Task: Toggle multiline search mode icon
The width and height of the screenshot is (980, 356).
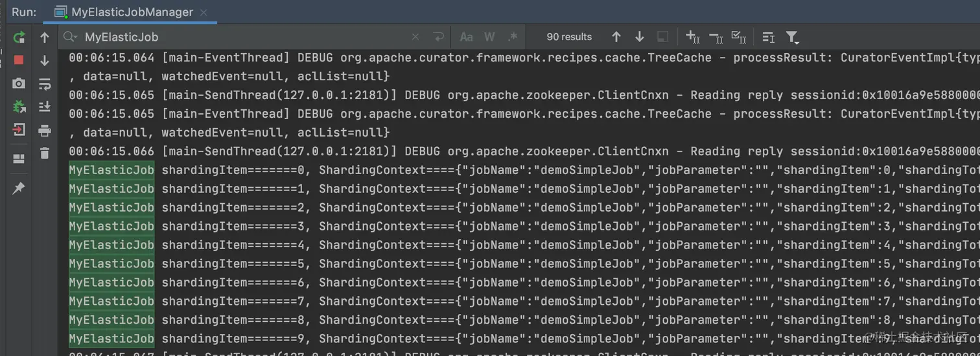Action: [769, 37]
